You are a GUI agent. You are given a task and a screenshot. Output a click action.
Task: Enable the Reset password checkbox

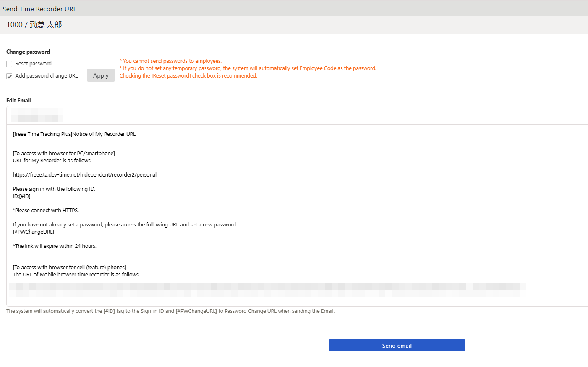[9, 64]
